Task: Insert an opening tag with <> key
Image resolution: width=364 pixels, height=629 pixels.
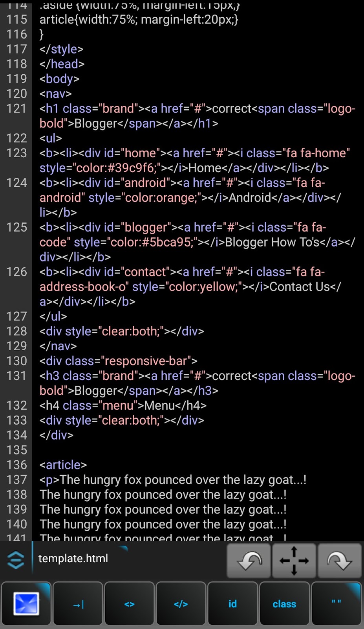Action: [x=130, y=603]
